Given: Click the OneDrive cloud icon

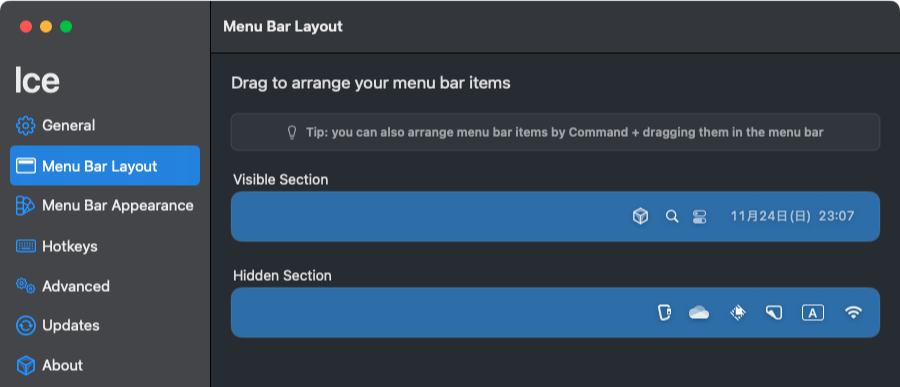Looking at the screenshot, I should [x=699, y=312].
